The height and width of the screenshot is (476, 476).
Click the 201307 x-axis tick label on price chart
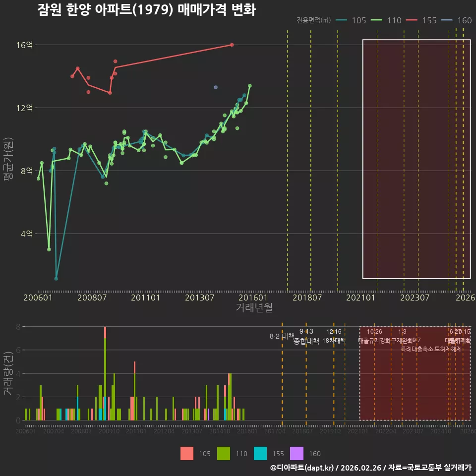pos(199,297)
